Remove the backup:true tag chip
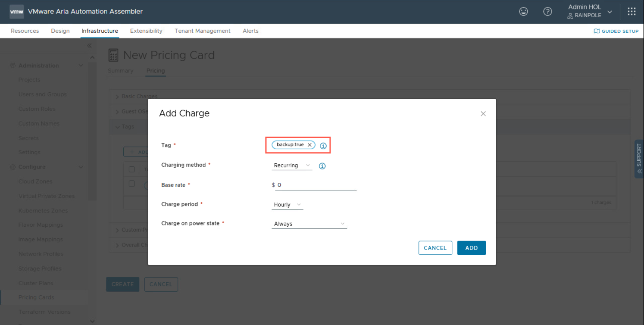This screenshot has height=325, width=644. point(310,145)
